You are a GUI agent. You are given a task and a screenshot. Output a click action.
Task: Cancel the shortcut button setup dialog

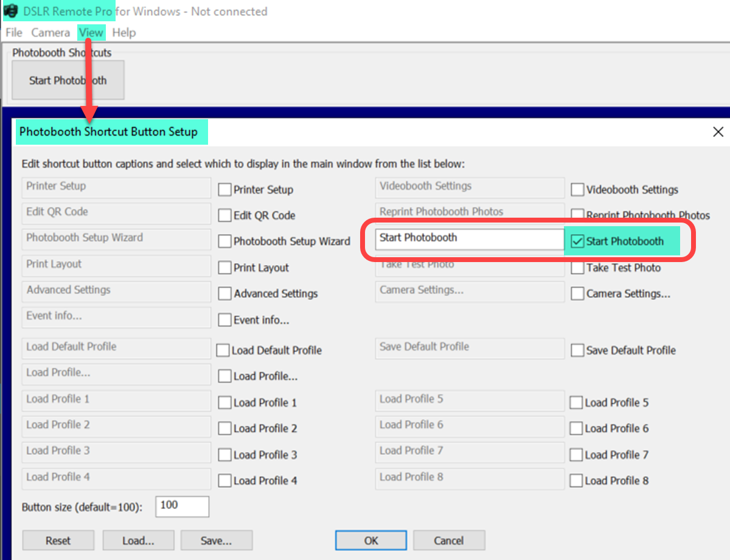[449, 541]
